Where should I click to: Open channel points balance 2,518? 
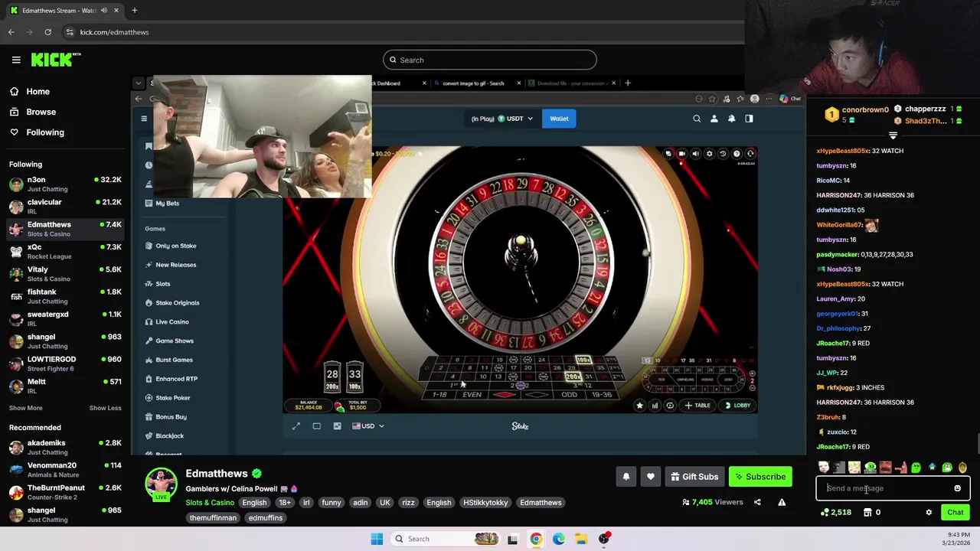point(836,513)
